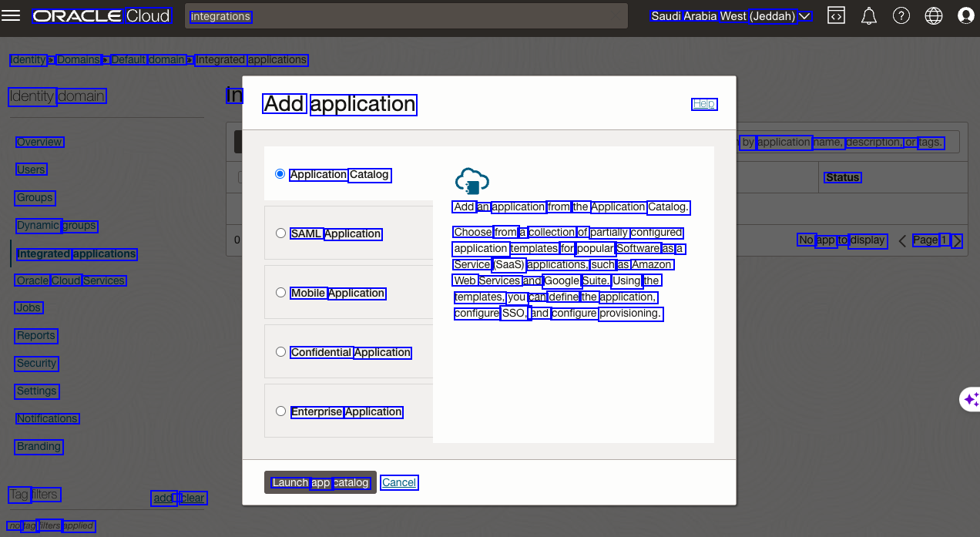
Task: Select the Enterprise Application radio button
Action: tap(280, 411)
